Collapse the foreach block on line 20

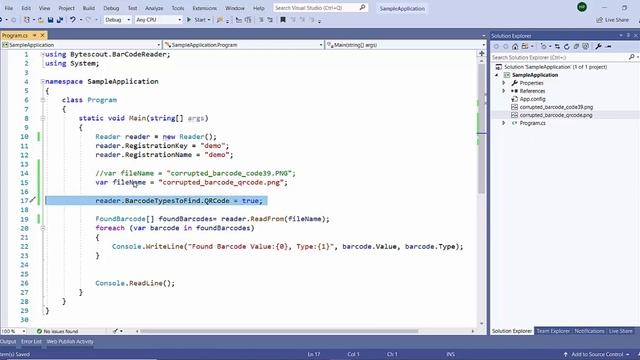43,228
